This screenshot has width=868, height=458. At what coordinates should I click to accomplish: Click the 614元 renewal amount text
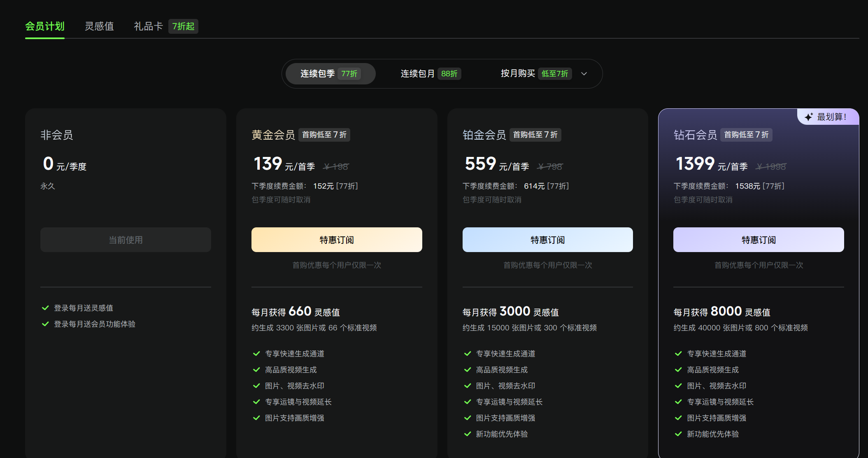coord(534,186)
